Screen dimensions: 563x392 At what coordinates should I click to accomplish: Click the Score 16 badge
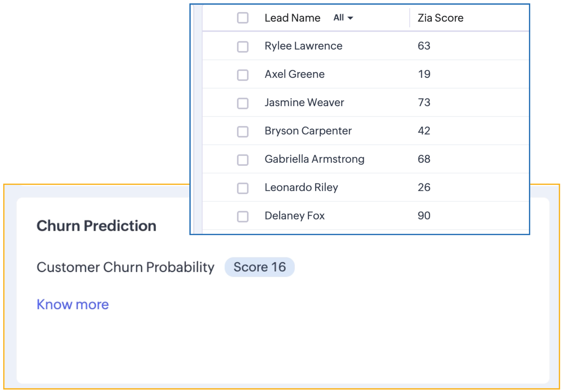click(x=260, y=267)
